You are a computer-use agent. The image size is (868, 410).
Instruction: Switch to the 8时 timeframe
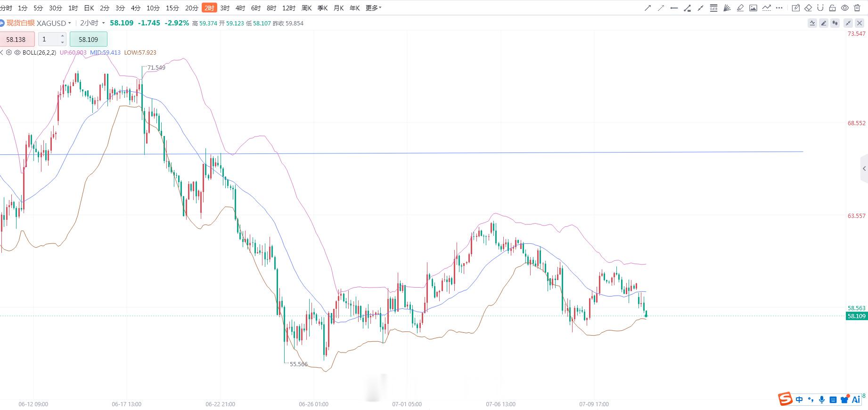(x=271, y=8)
